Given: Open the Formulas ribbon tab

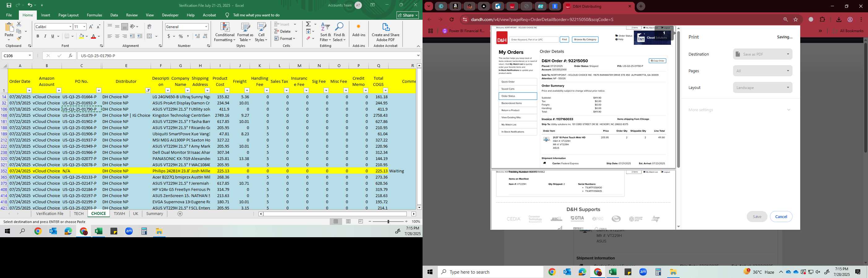Looking at the screenshot, I should 94,15.
